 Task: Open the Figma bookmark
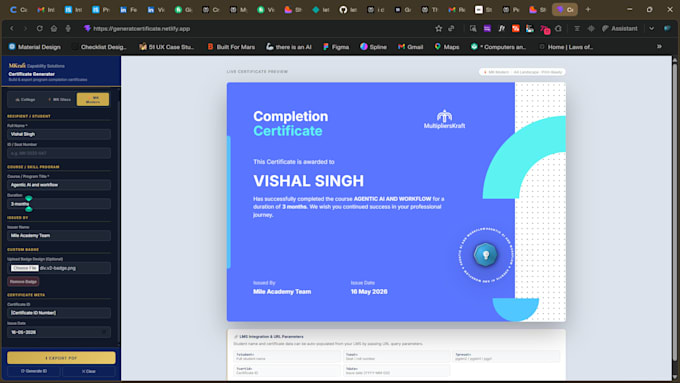[336, 47]
